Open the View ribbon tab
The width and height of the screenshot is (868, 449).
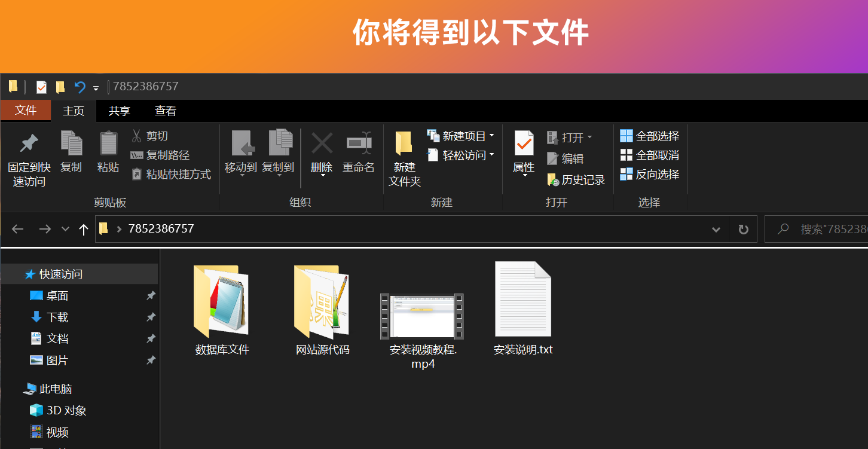[166, 111]
